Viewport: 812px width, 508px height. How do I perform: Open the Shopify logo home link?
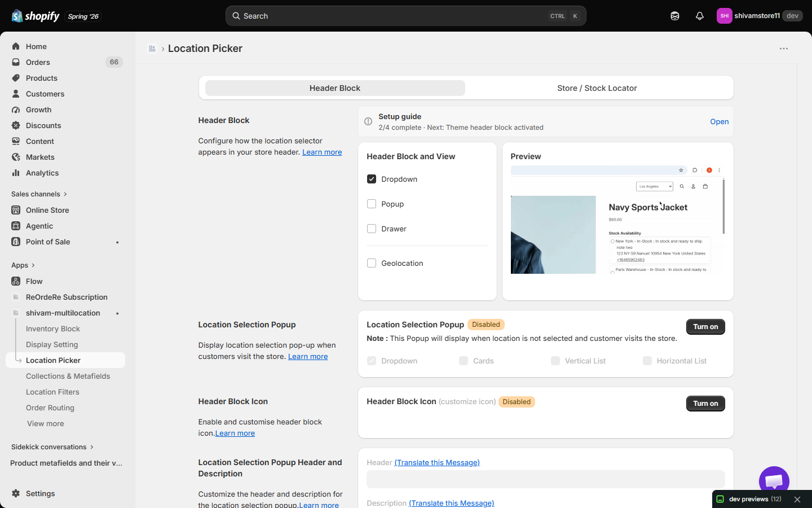pos(36,16)
